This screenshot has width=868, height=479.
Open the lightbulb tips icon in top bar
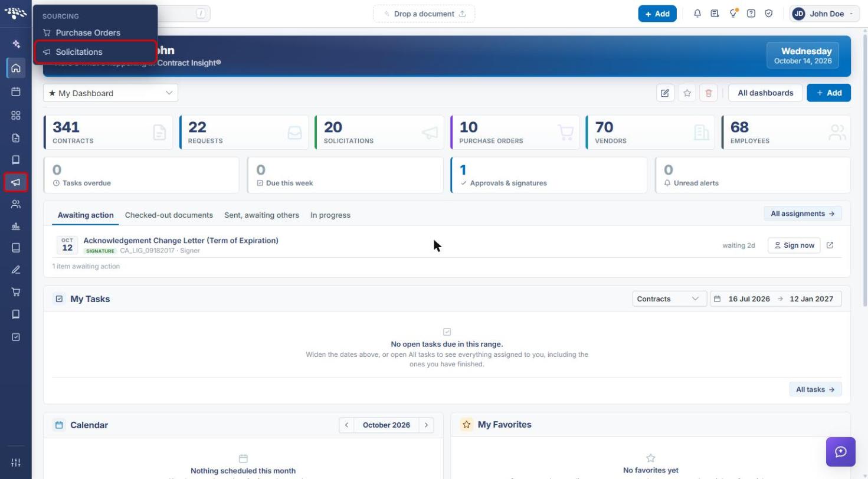click(733, 14)
